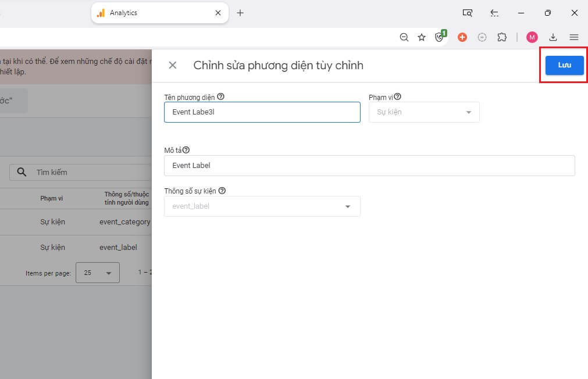Click the orange plus circle icon
Viewport: 588px width, 379px height.
462,37
